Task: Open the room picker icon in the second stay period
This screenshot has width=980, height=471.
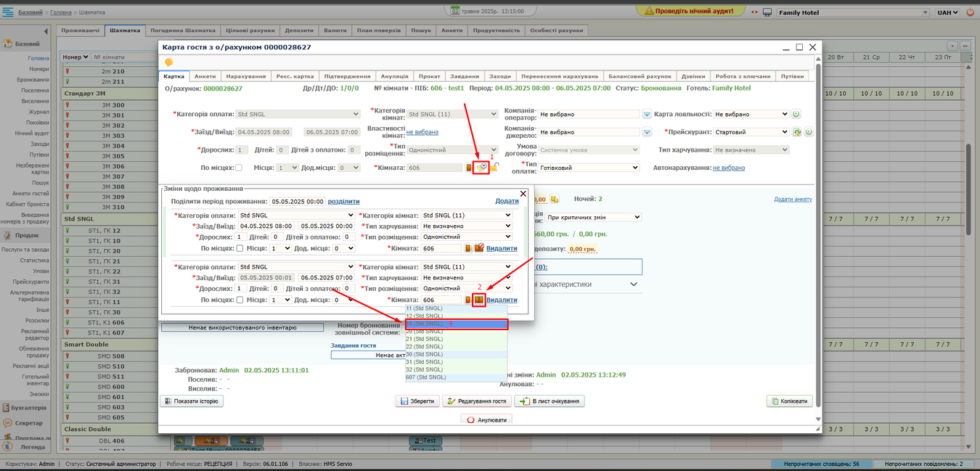Action: (x=479, y=300)
